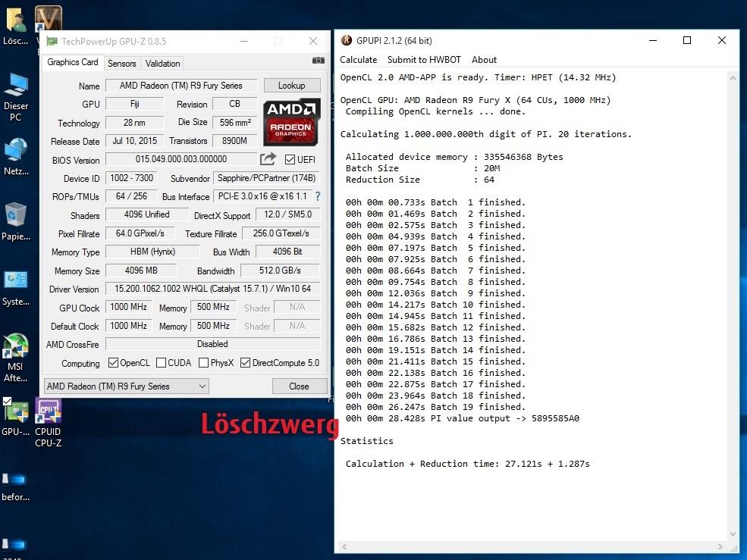This screenshot has height=560, width=747.
Task: Click the Pixel Fillrate field '64.0 GPixel/s'
Action: 140,233
